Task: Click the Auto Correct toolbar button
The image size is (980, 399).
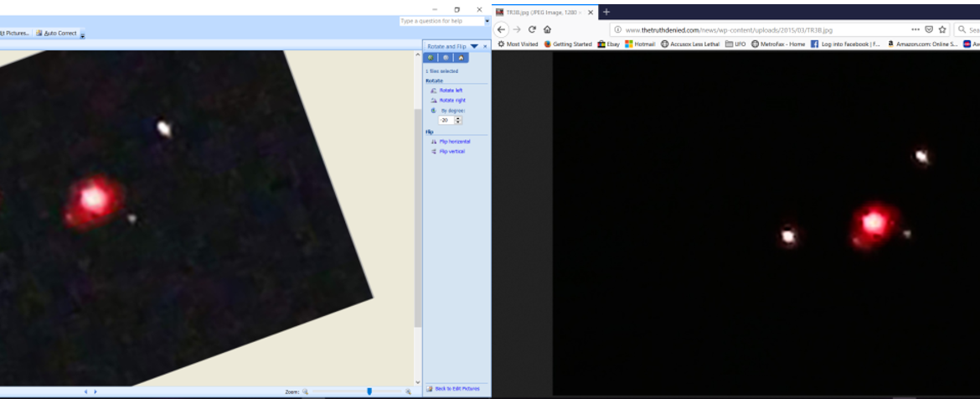Action: [x=56, y=34]
